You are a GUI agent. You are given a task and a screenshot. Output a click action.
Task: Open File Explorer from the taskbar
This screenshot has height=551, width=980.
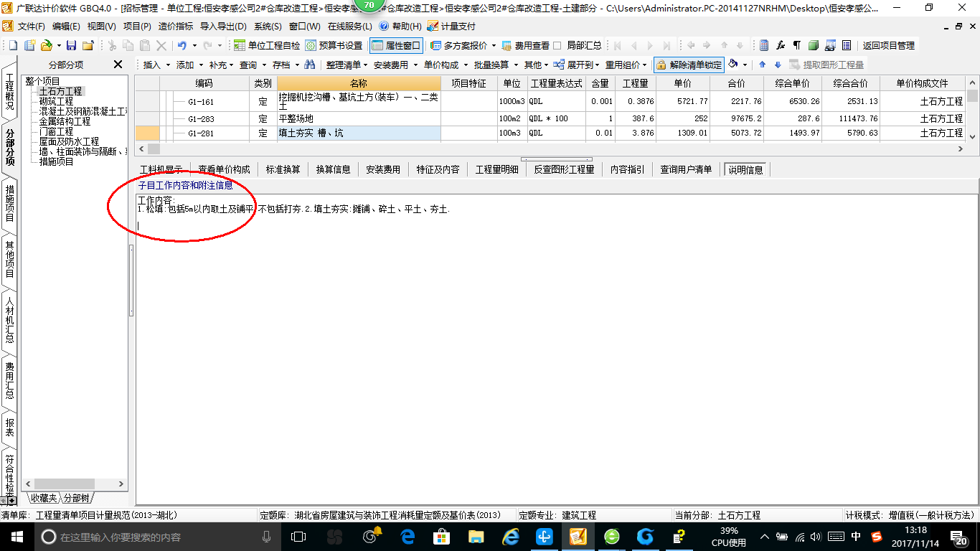[476, 537]
